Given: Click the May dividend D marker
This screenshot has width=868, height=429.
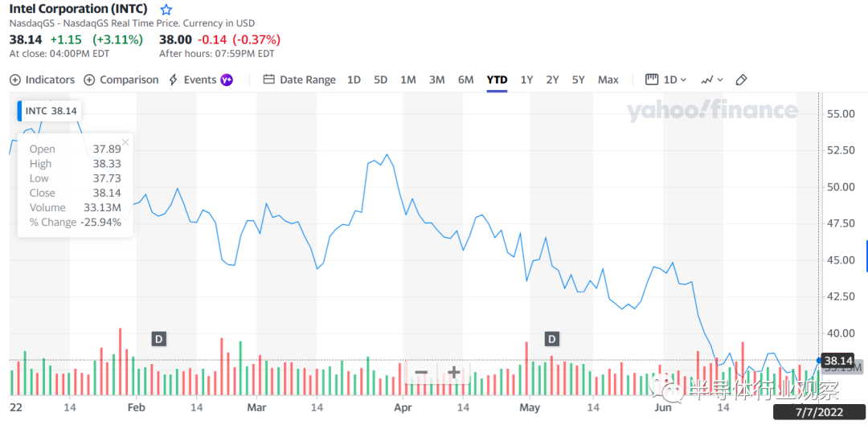Looking at the screenshot, I should coord(552,339).
